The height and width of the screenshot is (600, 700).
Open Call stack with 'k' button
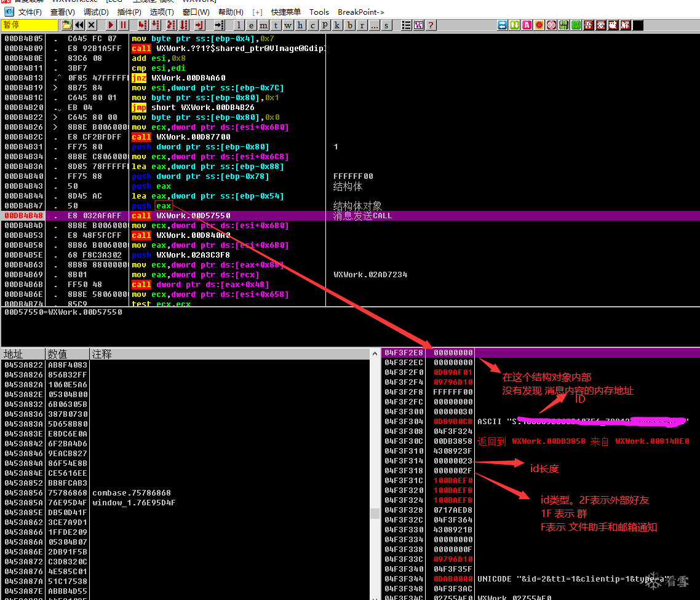pos(337,25)
